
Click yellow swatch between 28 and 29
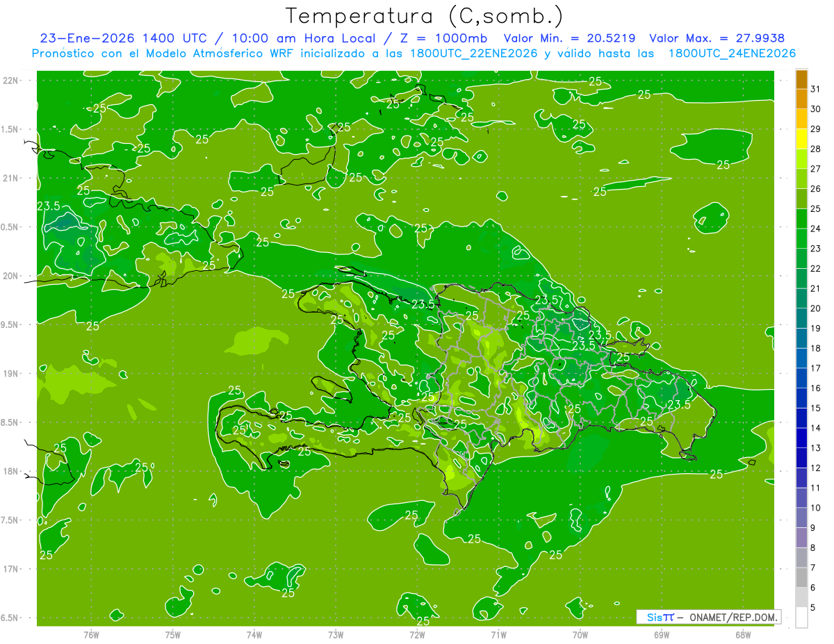(x=801, y=139)
